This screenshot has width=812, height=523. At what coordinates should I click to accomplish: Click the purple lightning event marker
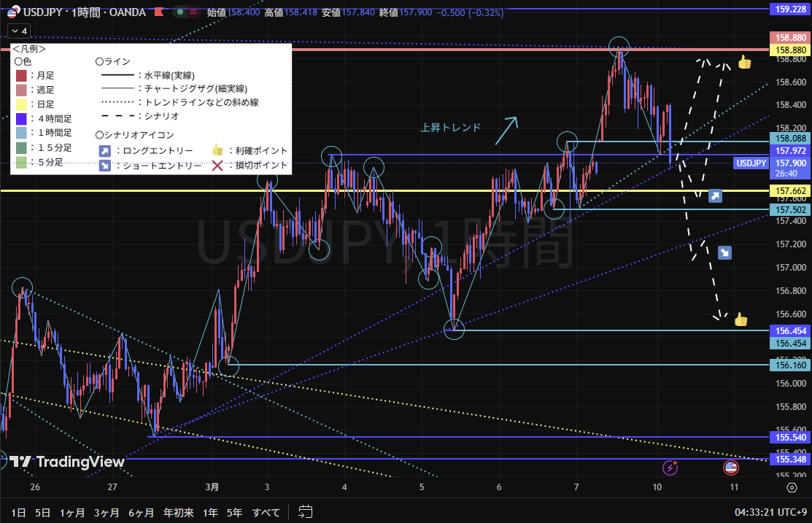[x=670, y=468]
